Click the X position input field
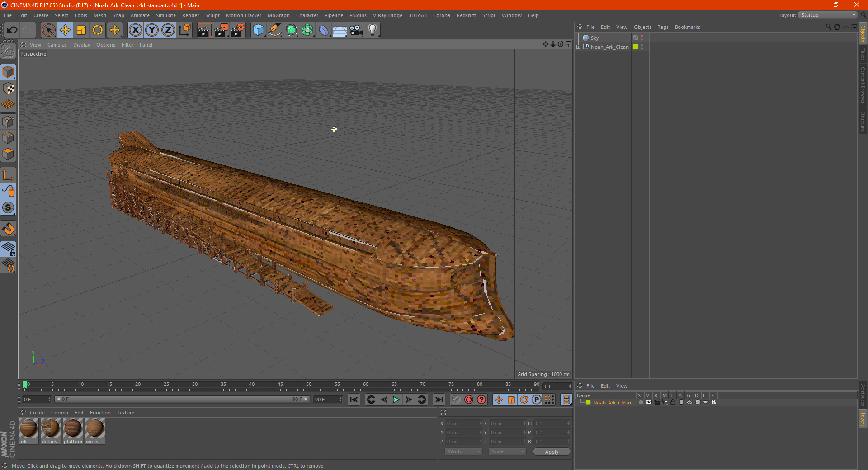 (x=464, y=423)
